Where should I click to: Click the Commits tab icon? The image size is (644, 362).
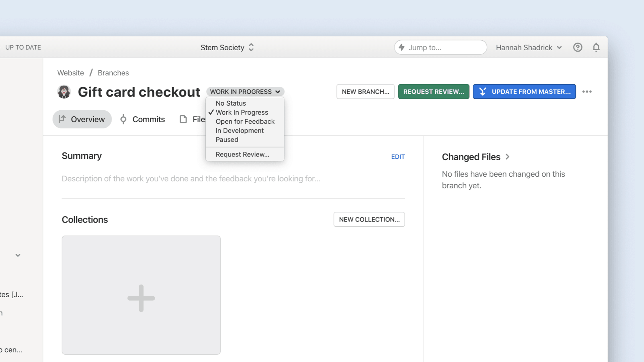[x=123, y=119]
